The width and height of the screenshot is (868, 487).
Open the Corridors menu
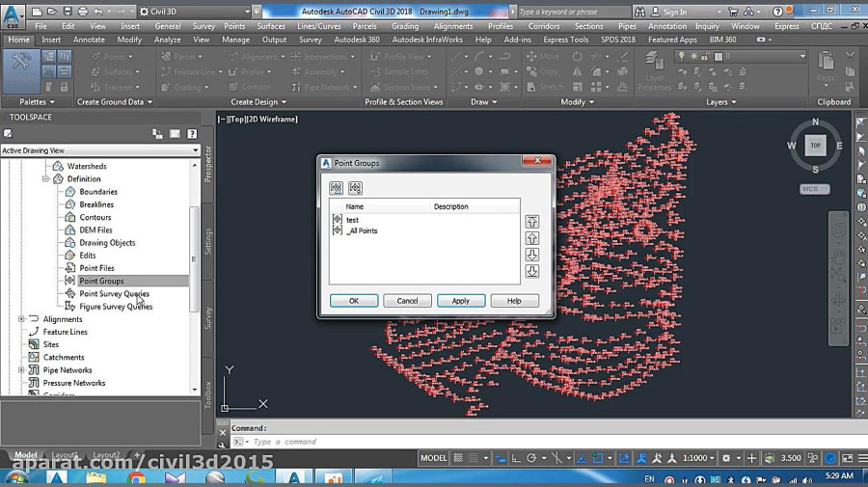(544, 26)
